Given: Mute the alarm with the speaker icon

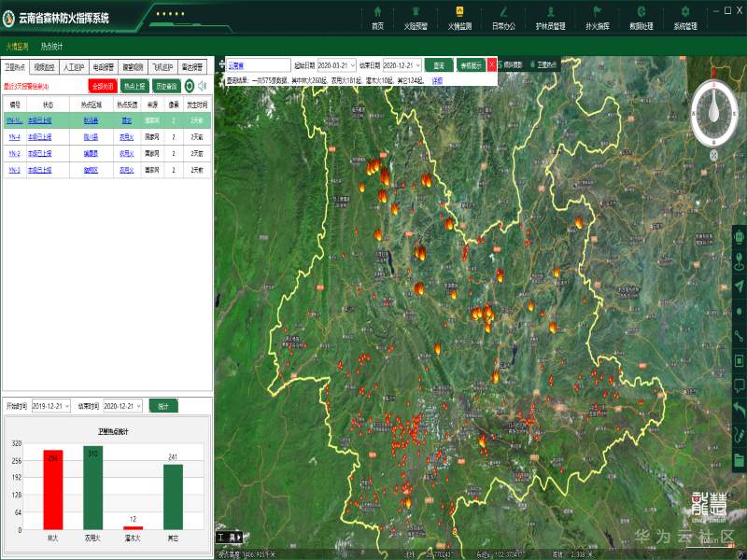Looking at the screenshot, I should 202,86.
